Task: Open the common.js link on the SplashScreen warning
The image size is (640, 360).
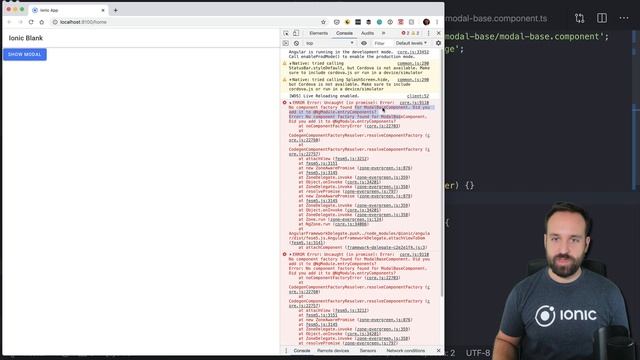Action: 413,80
